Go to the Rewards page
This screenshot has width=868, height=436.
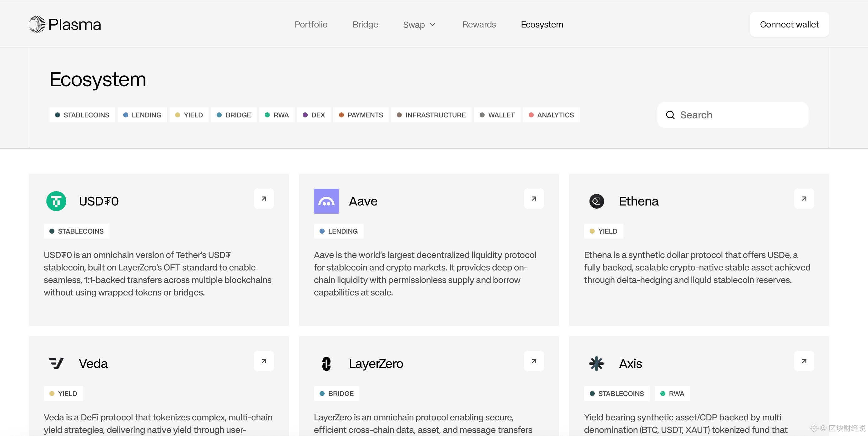point(479,25)
